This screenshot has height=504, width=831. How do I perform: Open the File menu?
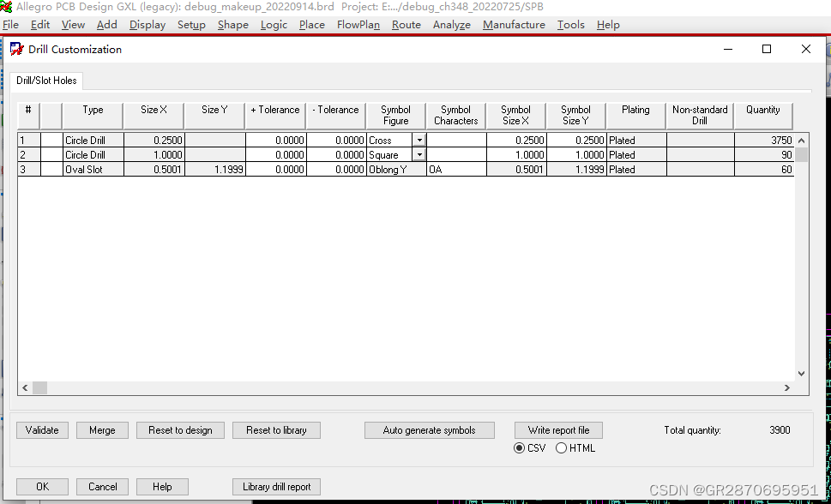coord(10,25)
